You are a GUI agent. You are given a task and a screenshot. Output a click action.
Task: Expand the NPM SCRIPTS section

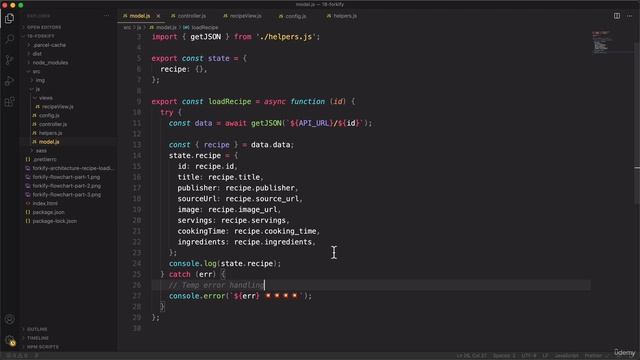pos(43,347)
